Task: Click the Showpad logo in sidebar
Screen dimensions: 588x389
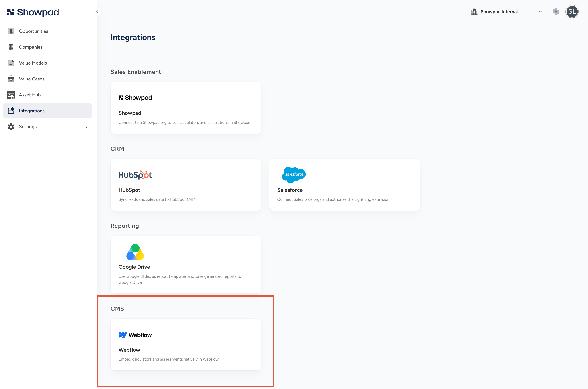Action: tap(33, 12)
